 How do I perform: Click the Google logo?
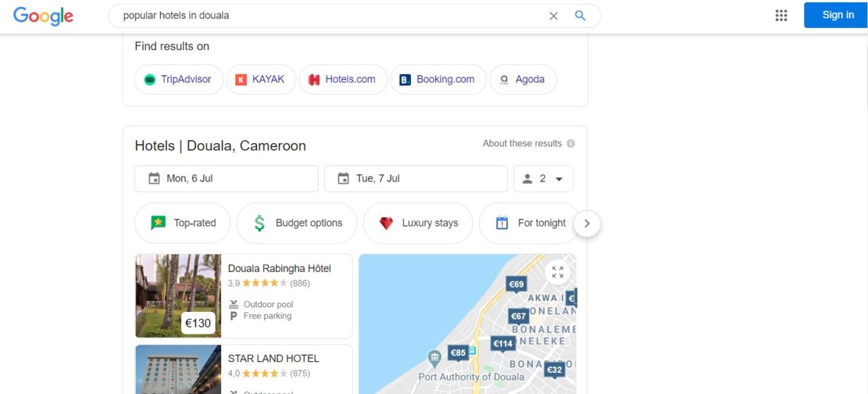coord(43,16)
